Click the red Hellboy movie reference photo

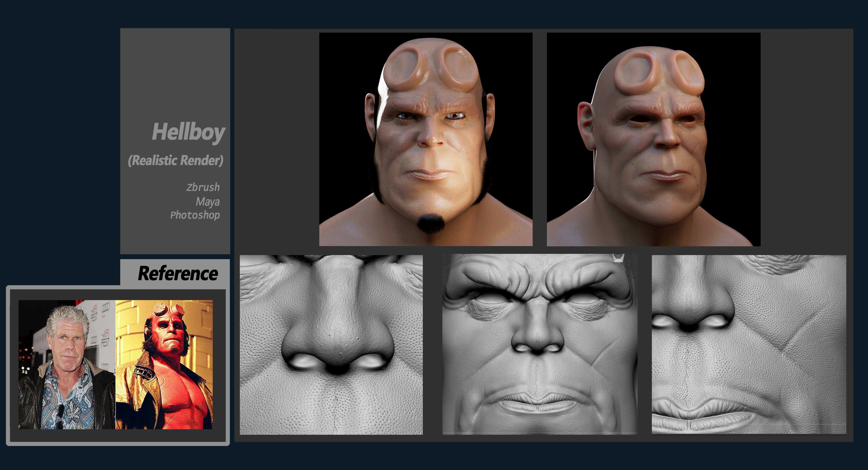tap(164, 365)
